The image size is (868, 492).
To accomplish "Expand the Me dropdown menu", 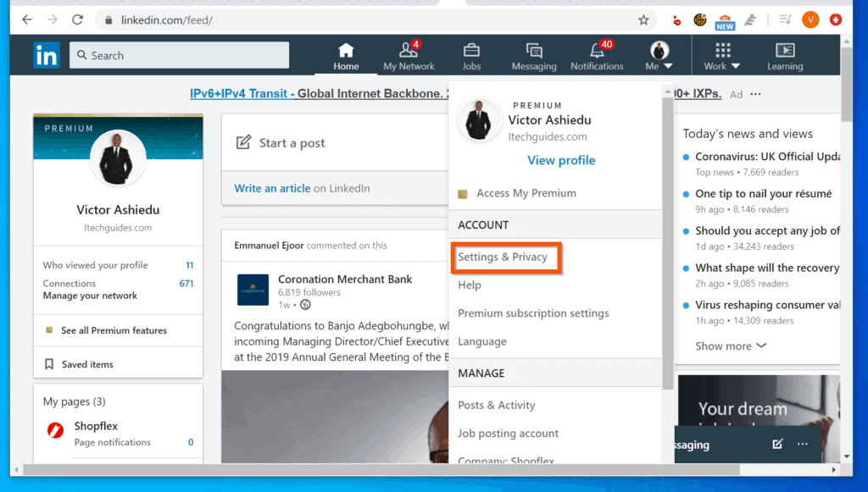I will coord(659,56).
